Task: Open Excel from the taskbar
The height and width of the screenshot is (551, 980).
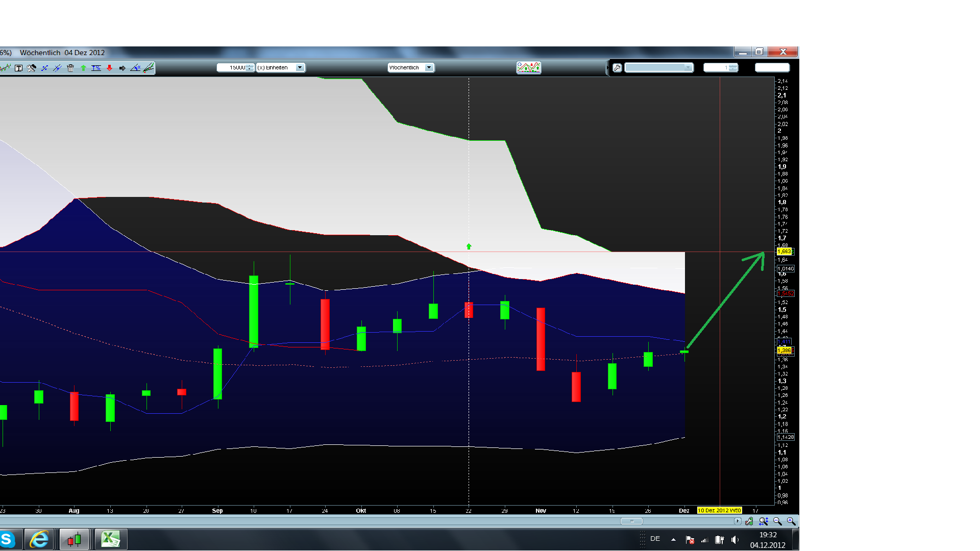Action: 111,539
